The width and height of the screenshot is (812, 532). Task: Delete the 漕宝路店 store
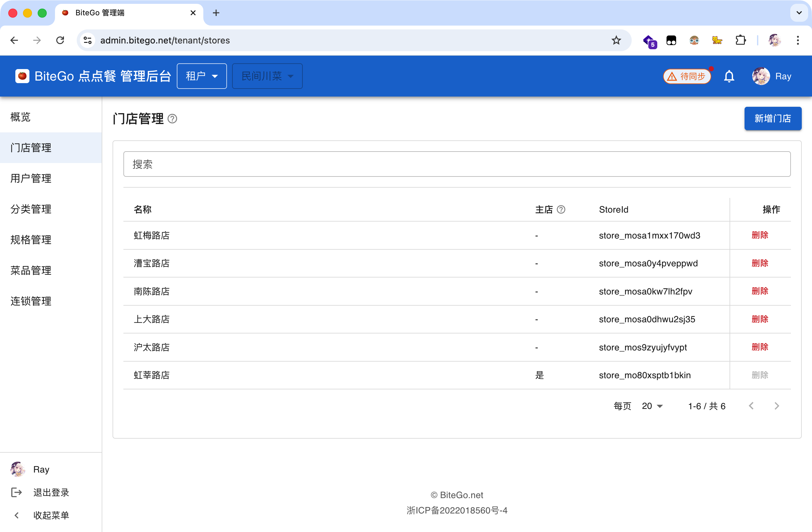(760, 263)
